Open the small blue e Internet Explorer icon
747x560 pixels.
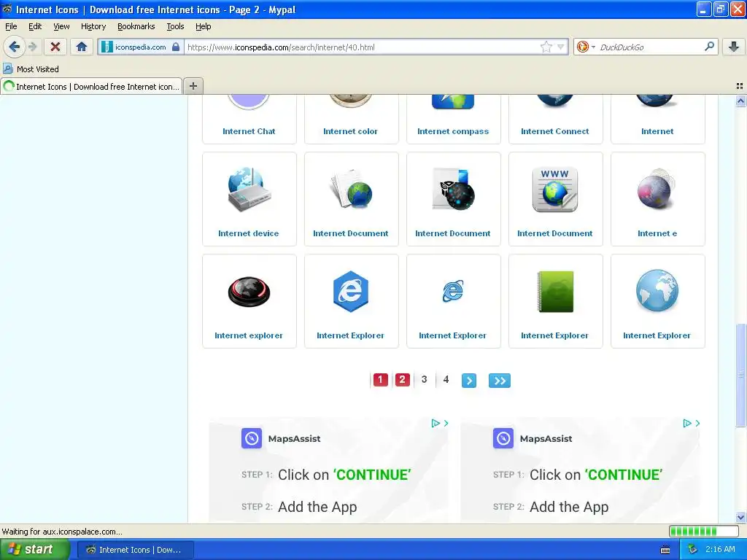click(453, 290)
